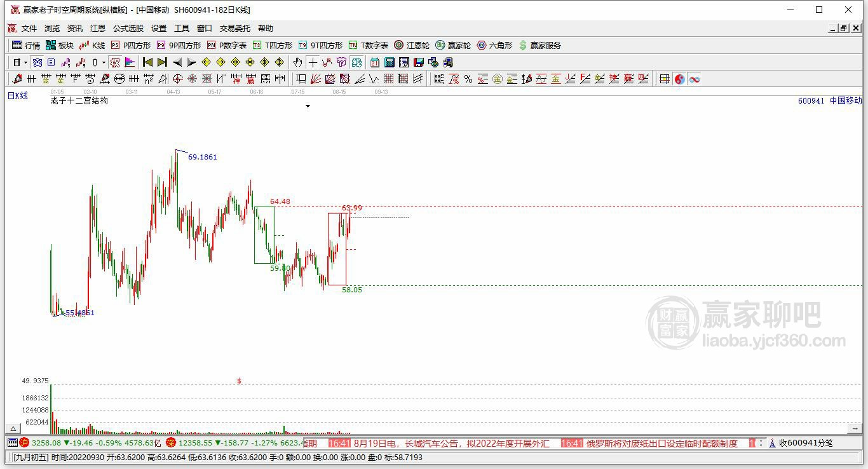Open the candlestick style dropdown arrow
Viewport: 868px width, 469px height.
pos(104,62)
